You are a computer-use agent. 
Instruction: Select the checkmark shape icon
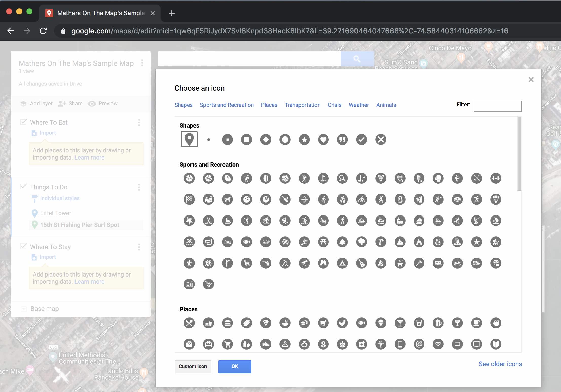coord(361,140)
